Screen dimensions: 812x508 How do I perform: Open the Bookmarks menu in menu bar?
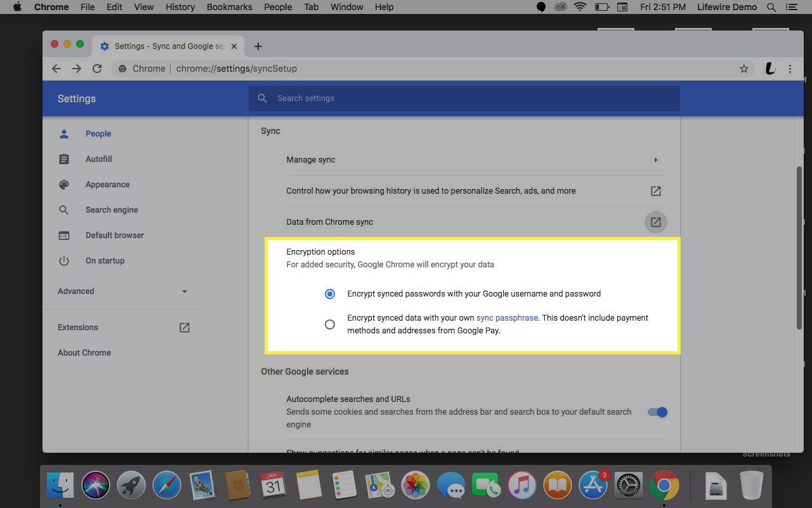click(230, 7)
